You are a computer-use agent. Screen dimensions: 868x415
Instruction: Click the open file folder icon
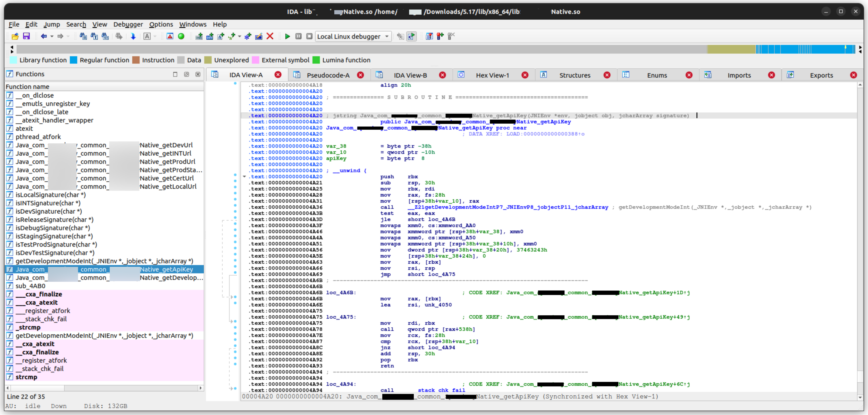pos(15,36)
